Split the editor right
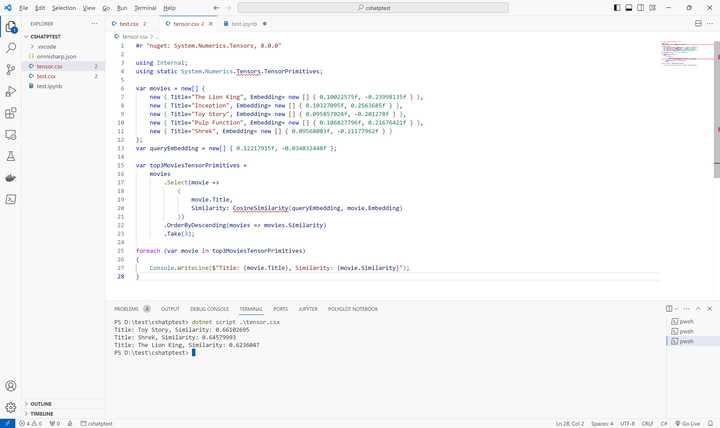720x428 pixels. coord(698,23)
